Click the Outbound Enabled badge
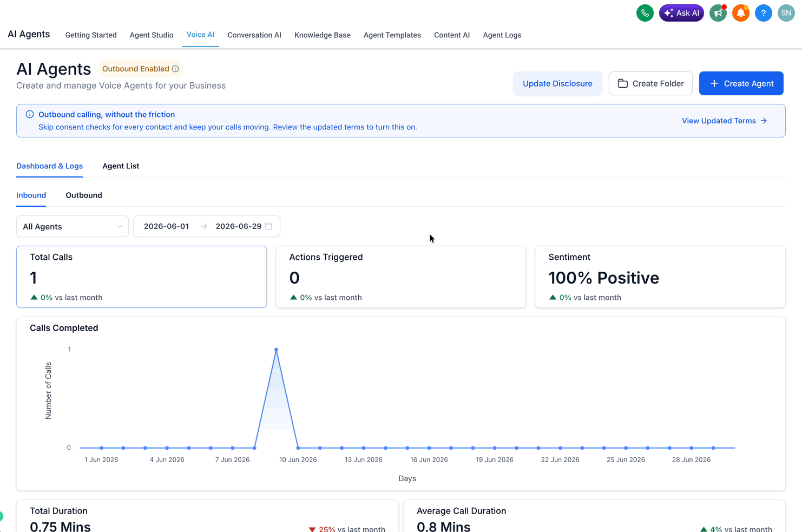Screen dimensions: 802x532 point(141,69)
